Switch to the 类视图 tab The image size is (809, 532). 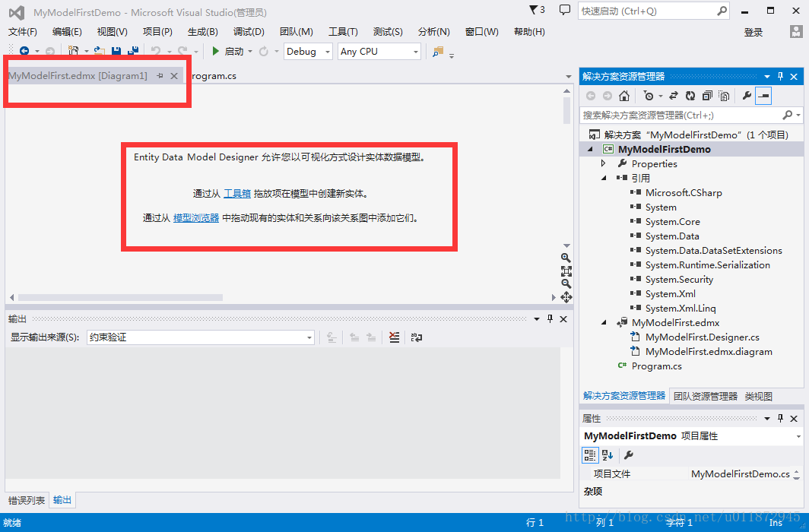pyautogui.click(x=759, y=396)
